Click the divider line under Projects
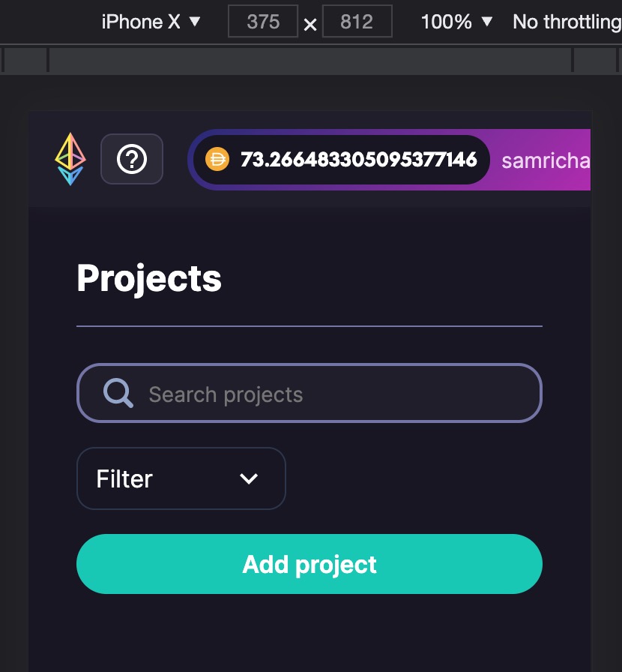Image resolution: width=622 pixels, height=672 pixels. pyautogui.click(x=310, y=326)
